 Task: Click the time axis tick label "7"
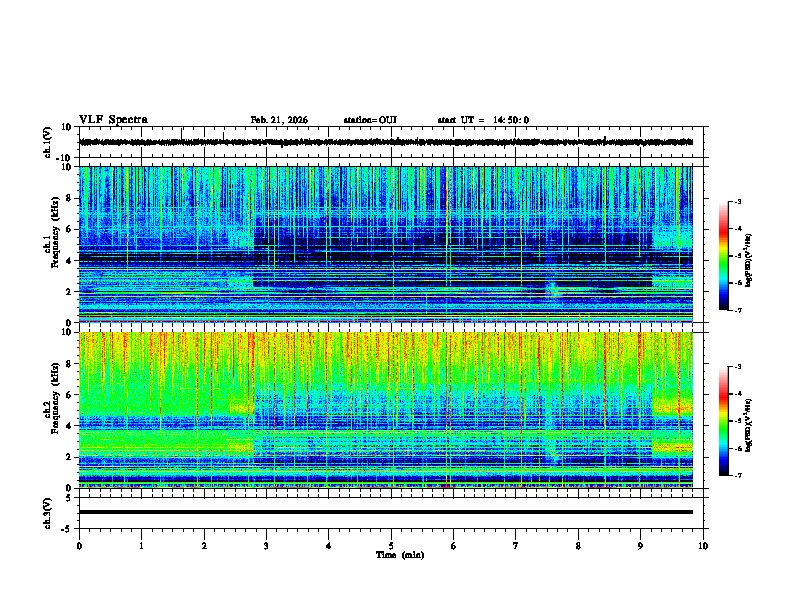click(516, 546)
